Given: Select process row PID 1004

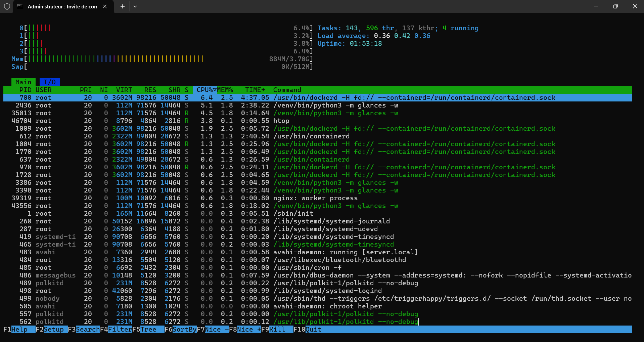Looking at the screenshot, I should pyautogui.click(x=318, y=144).
